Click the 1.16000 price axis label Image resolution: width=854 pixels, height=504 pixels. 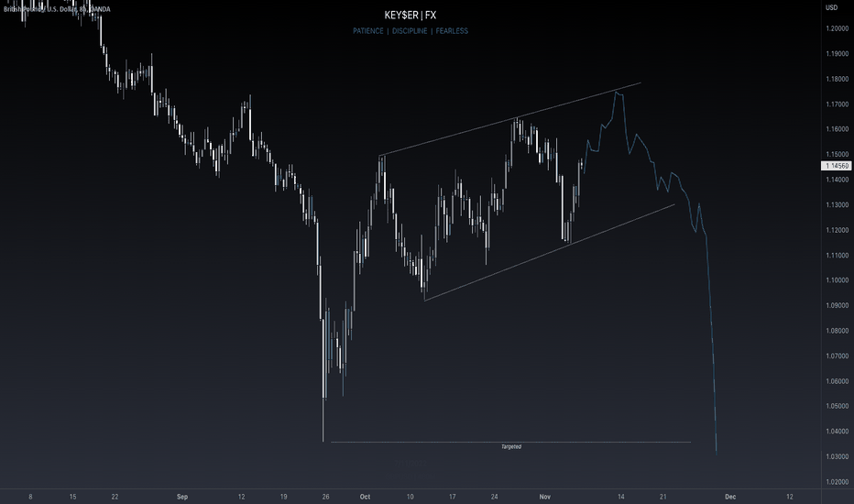click(x=838, y=129)
